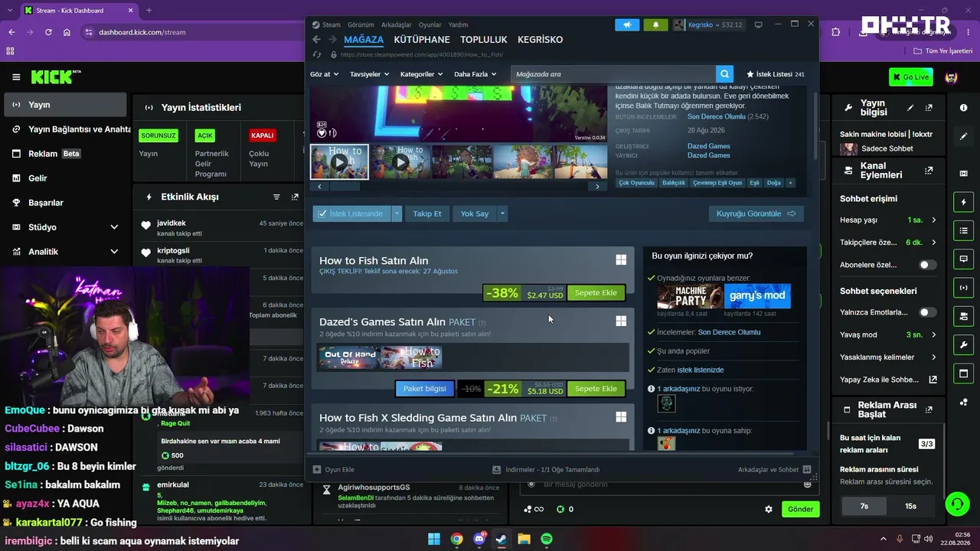
Task: Click chat bubble icon in Kick right rail
Action: point(963,259)
